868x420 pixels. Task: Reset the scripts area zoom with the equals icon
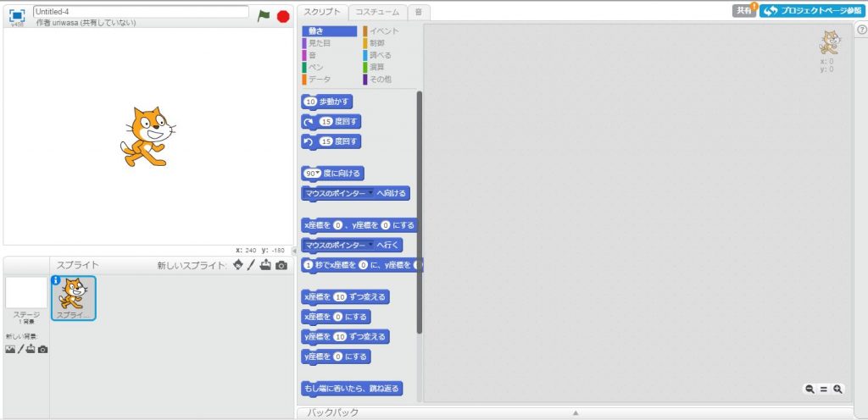[824, 389]
